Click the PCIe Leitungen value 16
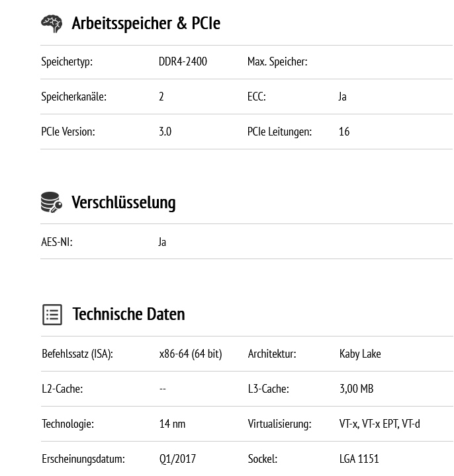This screenshot has width=454, height=476. (x=344, y=132)
